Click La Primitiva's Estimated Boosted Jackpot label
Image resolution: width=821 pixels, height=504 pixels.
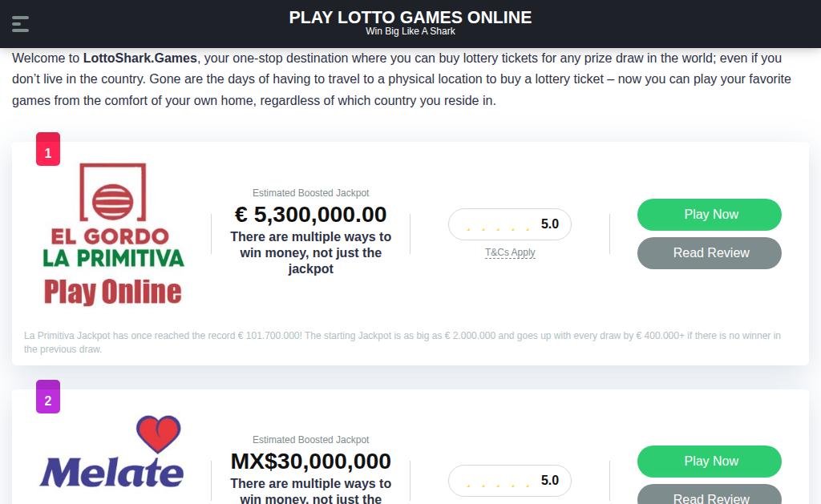coord(310,193)
